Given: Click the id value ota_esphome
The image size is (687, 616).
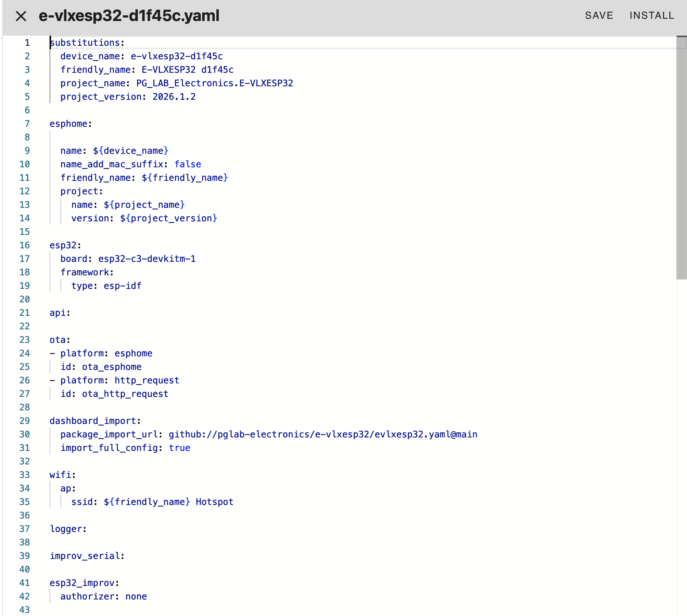Looking at the screenshot, I should pos(112,367).
